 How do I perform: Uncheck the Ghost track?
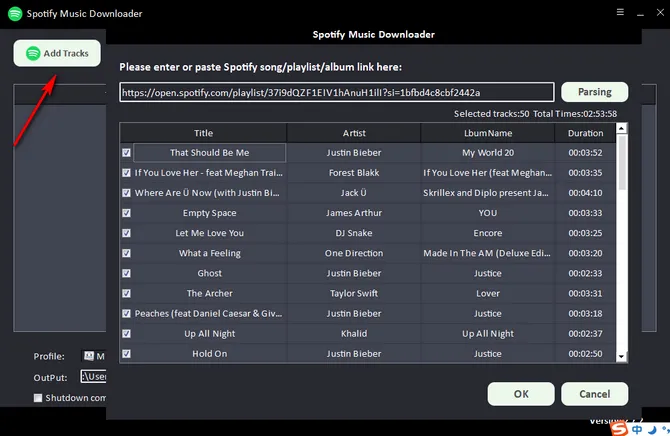(x=126, y=273)
